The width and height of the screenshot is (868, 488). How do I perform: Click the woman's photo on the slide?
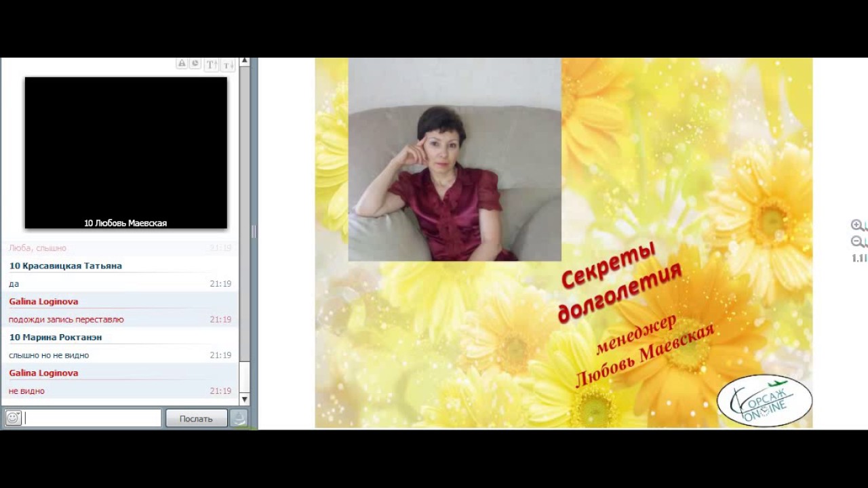[x=454, y=159]
